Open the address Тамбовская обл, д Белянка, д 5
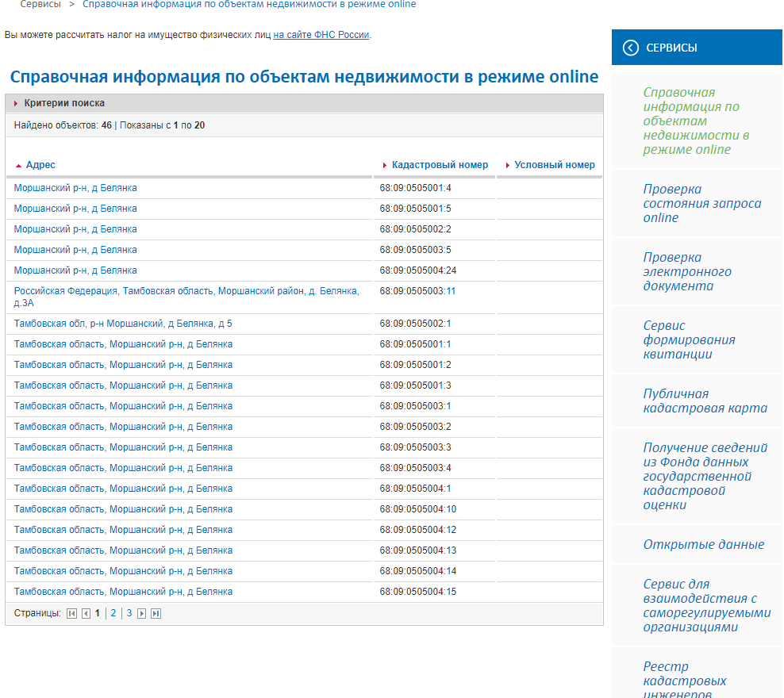This screenshot has height=698, width=784. coord(123,324)
